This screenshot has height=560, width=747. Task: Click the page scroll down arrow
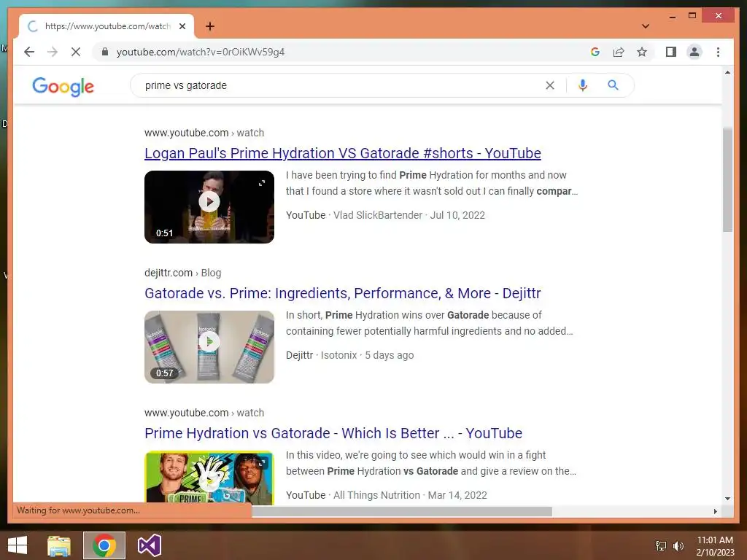pyautogui.click(x=727, y=499)
